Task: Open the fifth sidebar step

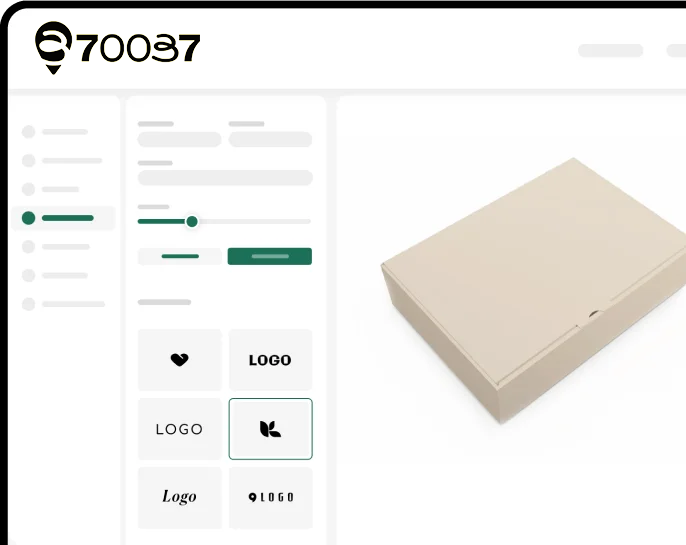Action: (x=56, y=247)
